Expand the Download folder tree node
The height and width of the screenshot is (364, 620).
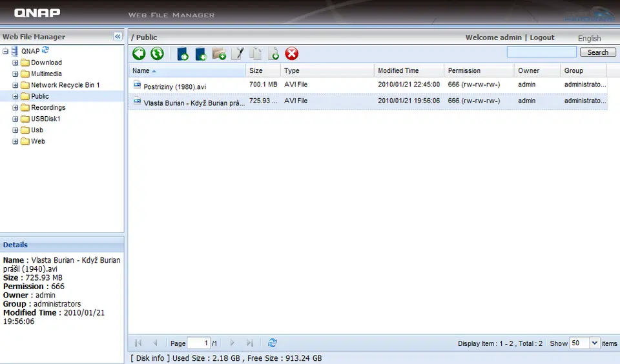15,63
